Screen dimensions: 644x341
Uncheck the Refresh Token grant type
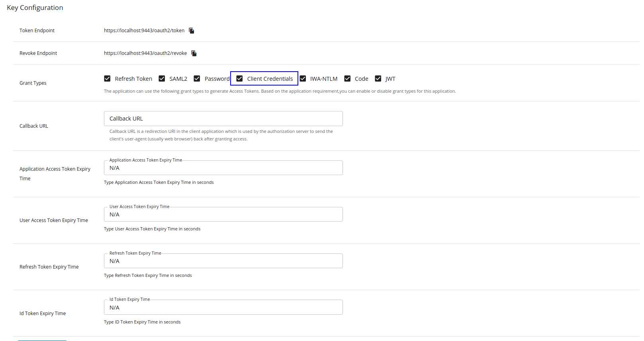tap(107, 79)
